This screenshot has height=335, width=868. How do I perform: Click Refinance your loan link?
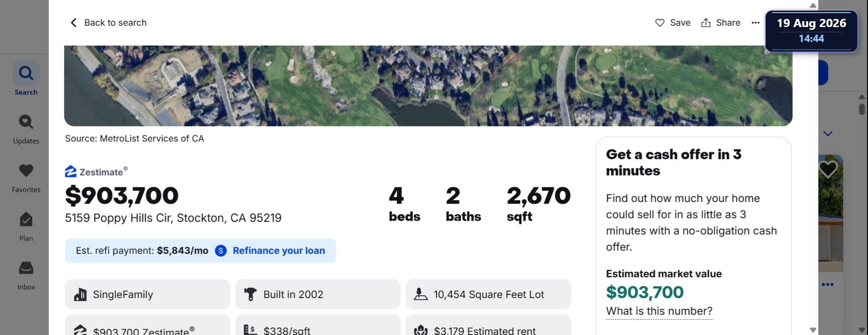pos(279,251)
